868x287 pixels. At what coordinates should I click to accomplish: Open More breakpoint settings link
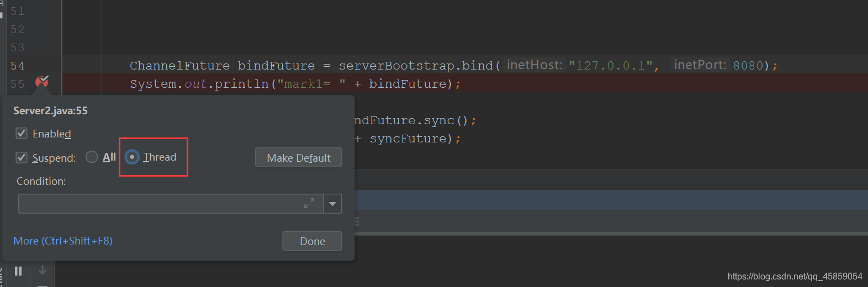tap(63, 241)
